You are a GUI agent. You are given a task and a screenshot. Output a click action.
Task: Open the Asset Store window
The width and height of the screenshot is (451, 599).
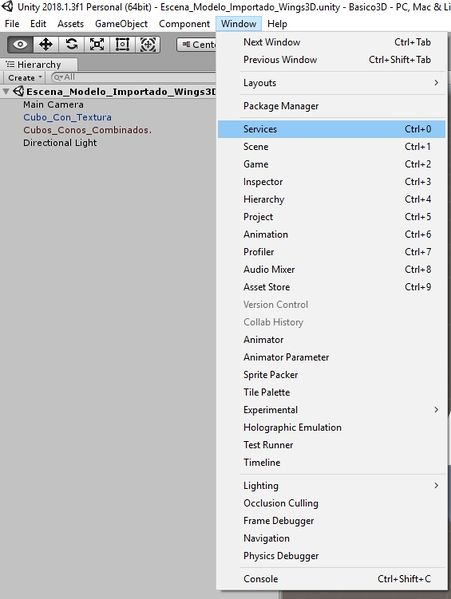tap(331, 287)
